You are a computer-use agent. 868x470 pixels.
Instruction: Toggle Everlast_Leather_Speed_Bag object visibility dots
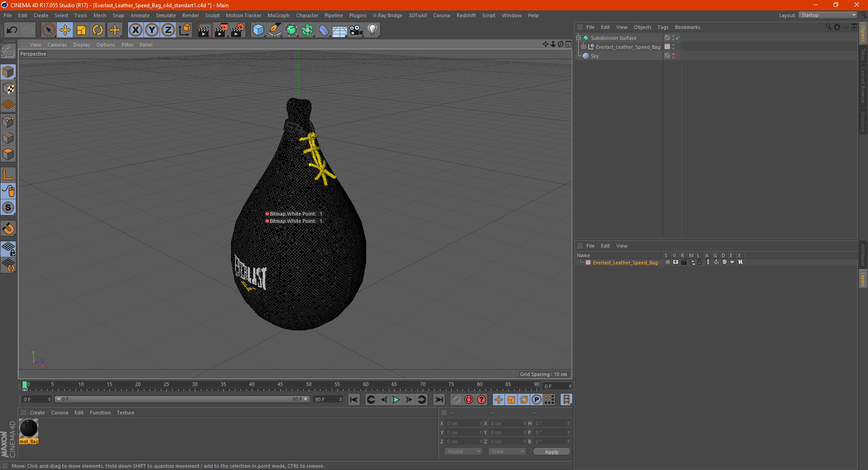point(673,47)
